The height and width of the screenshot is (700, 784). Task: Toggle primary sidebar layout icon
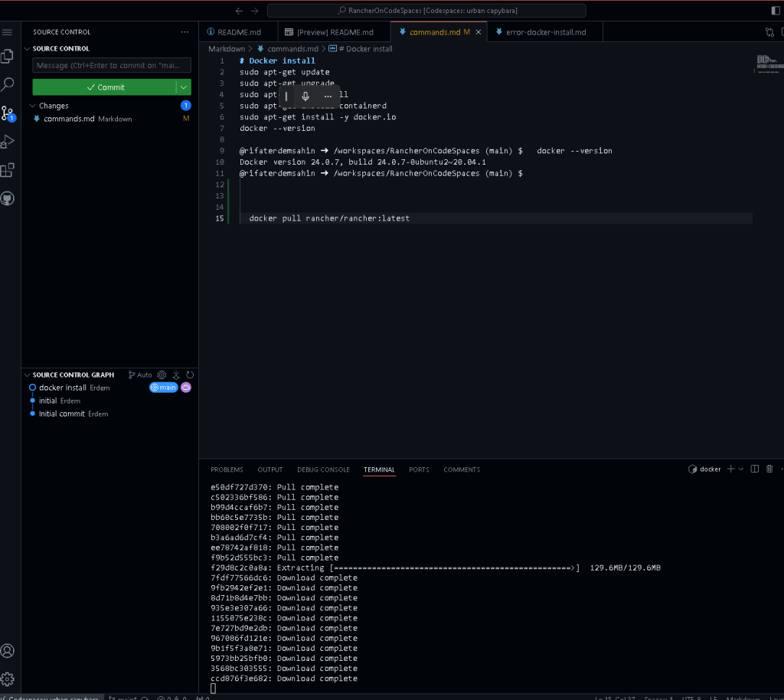[x=776, y=11]
